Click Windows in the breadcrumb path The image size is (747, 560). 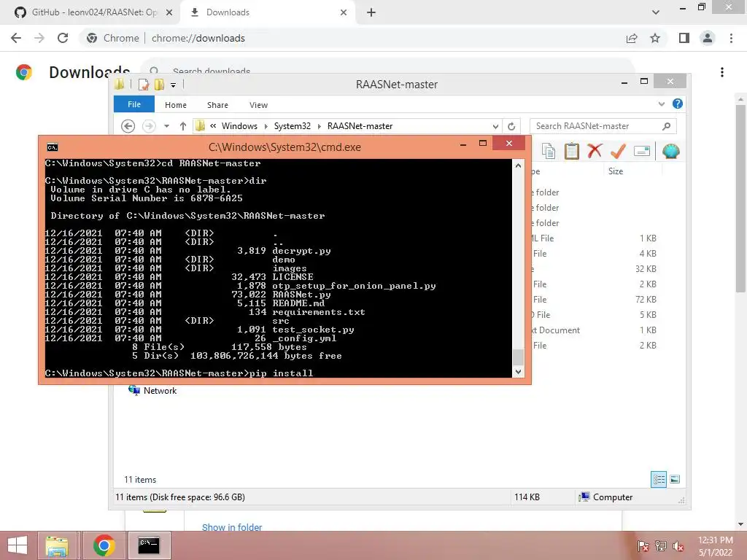pos(239,126)
